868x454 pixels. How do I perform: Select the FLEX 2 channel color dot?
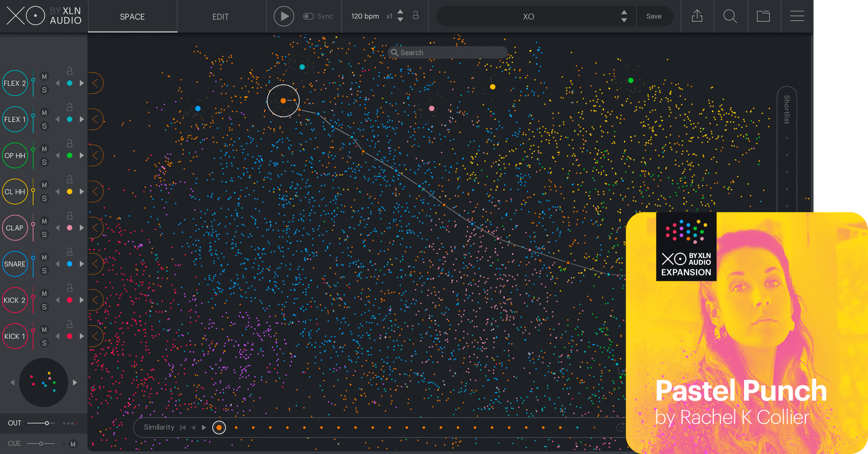[x=70, y=83]
